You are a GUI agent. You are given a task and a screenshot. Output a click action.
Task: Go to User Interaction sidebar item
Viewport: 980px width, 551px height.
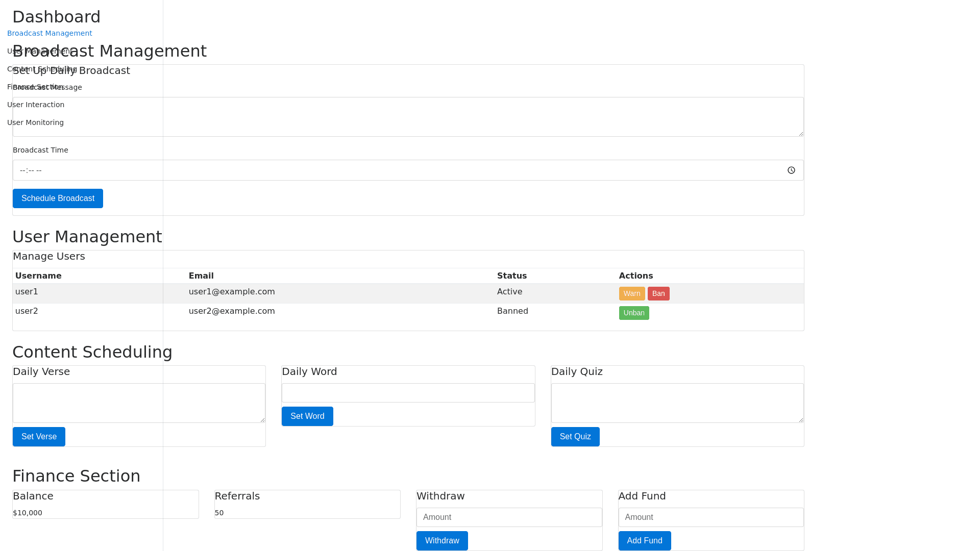tap(36, 105)
